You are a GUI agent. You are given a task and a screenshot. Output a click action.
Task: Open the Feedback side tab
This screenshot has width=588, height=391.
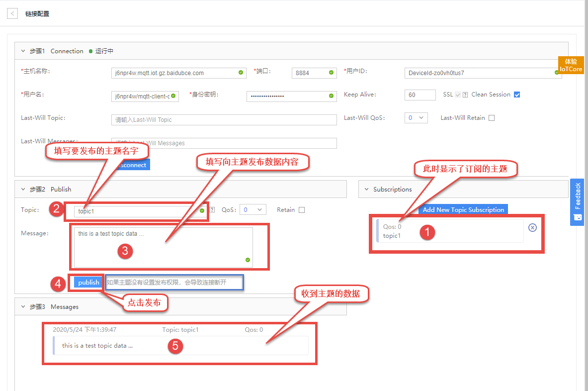point(577,202)
